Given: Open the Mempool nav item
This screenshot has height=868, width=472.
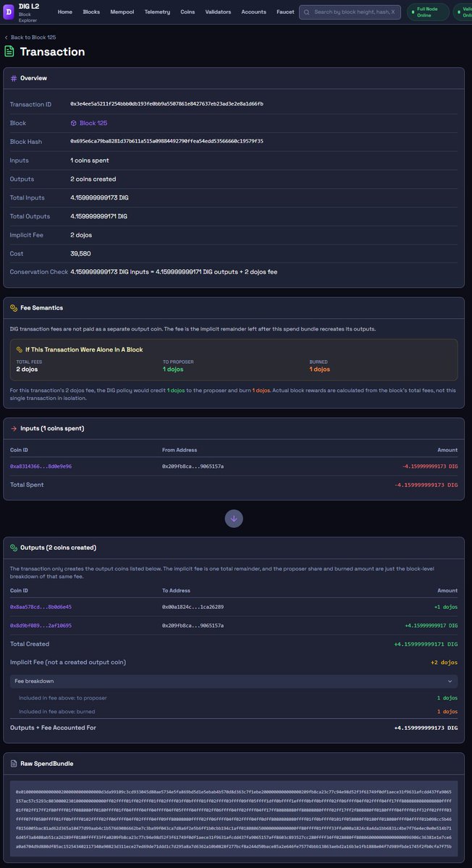Looking at the screenshot, I should (x=122, y=12).
